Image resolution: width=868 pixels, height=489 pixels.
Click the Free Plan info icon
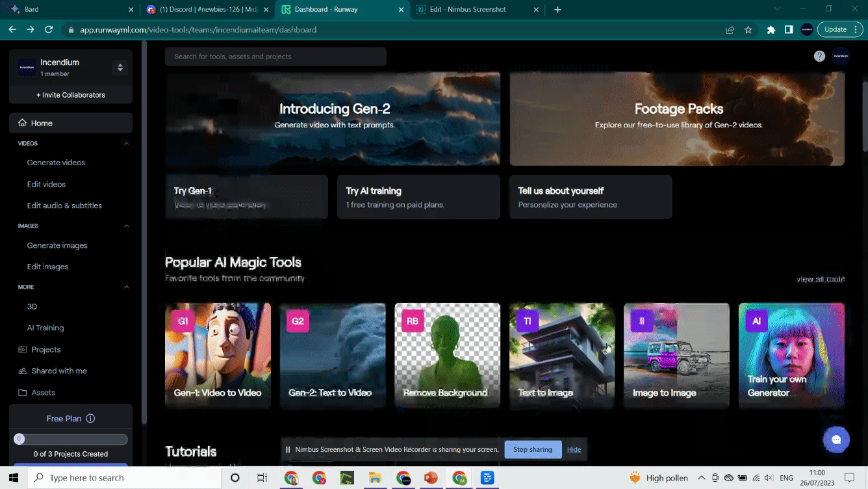pos(90,419)
